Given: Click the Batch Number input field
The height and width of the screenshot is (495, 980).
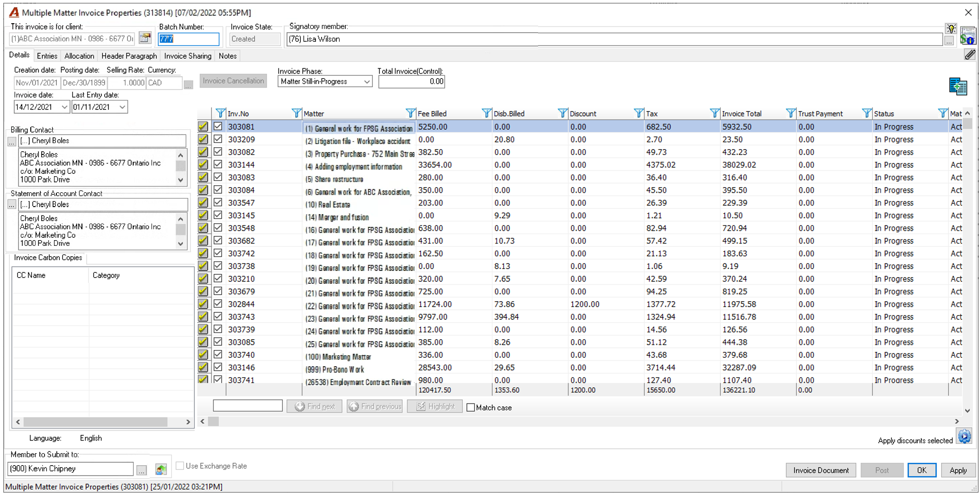Looking at the screenshot, I should 189,39.
